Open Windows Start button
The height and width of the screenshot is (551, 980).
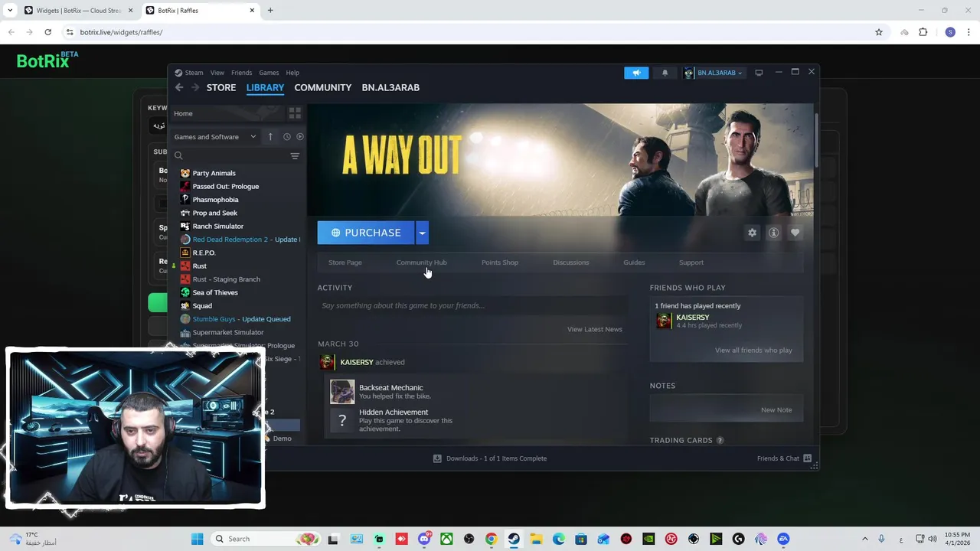point(197,539)
